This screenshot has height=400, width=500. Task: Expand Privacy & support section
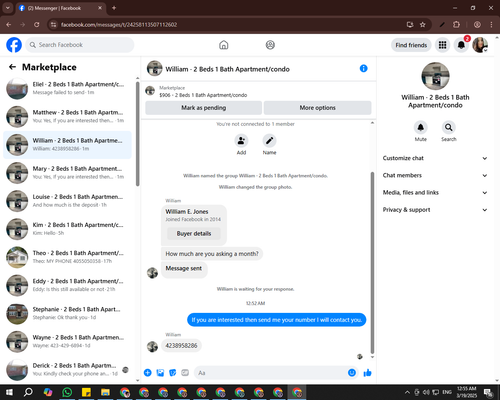tap(435, 210)
